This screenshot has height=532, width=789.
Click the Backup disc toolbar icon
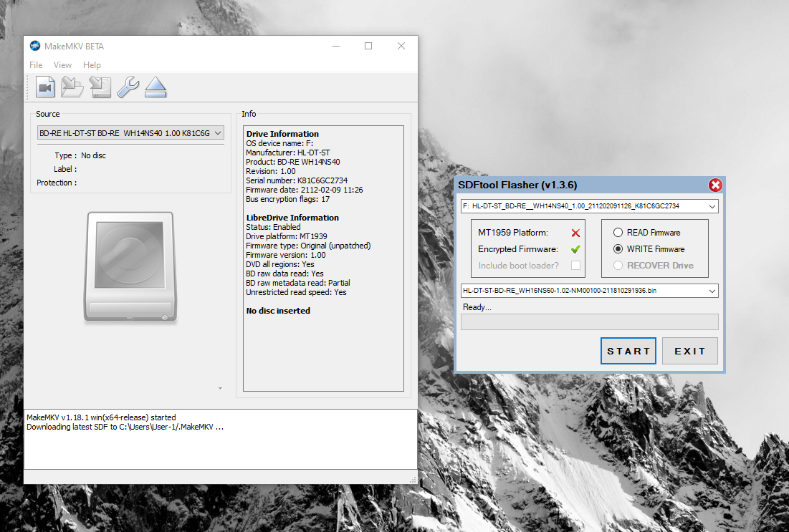pos(100,87)
